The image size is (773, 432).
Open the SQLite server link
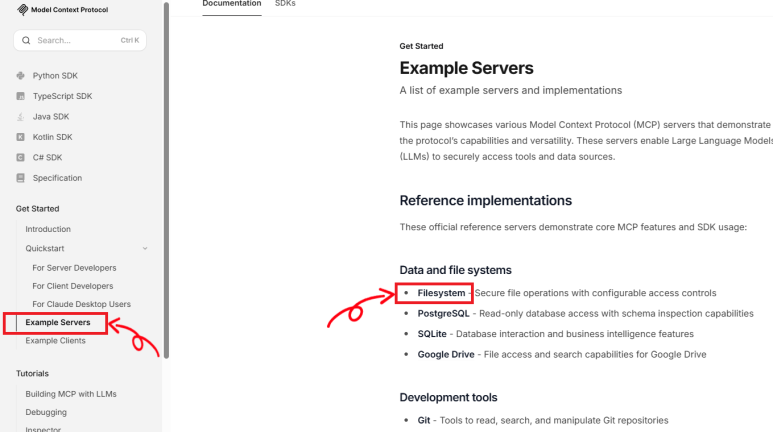tap(432, 334)
